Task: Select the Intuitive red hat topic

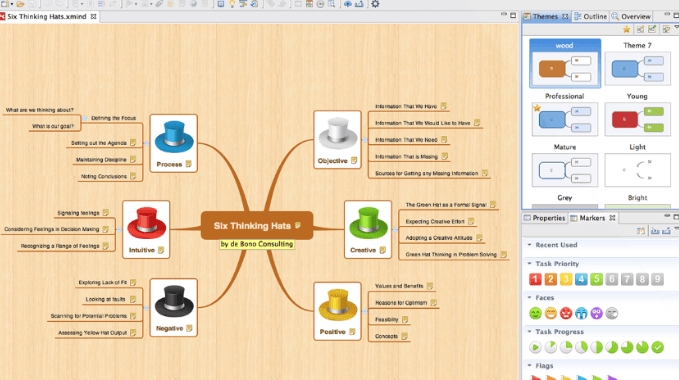Action: tap(146, 229)
